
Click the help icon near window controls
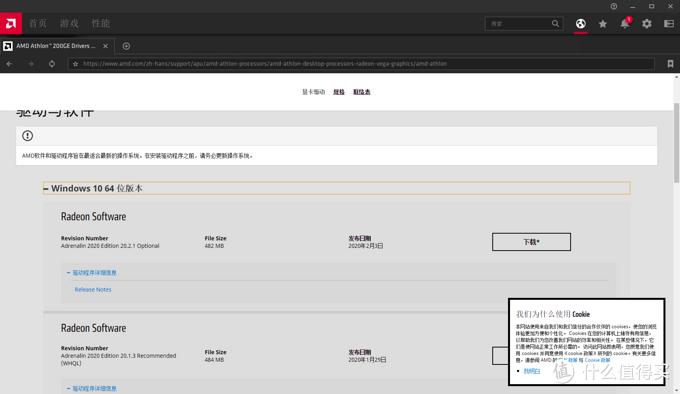[x=614, y=6]
